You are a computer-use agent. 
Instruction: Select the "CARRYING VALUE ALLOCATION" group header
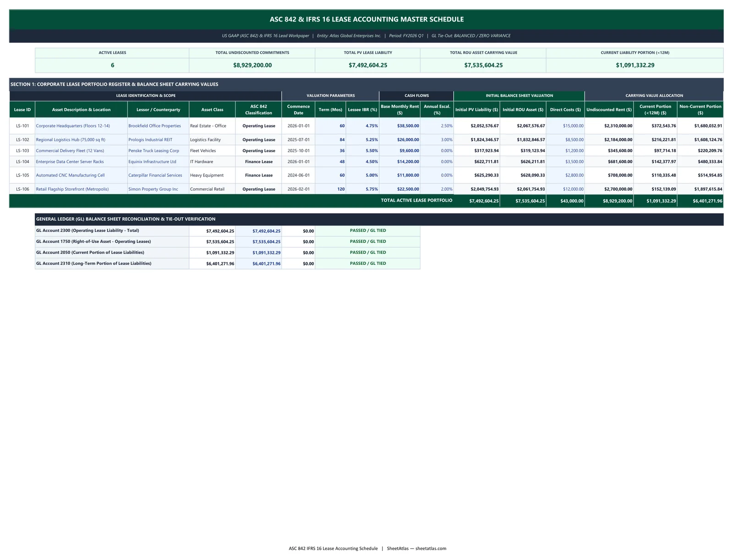click(x=654, y=96)
